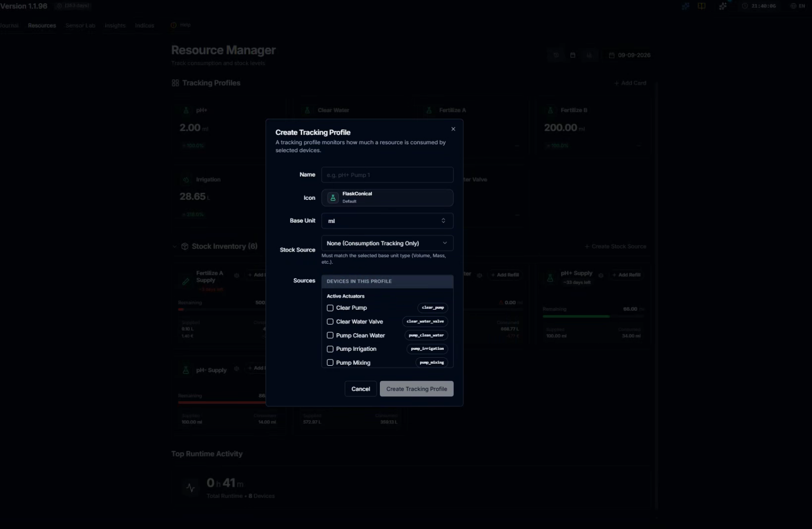
Task: Focus the Name input field
Action: (387, 175)
